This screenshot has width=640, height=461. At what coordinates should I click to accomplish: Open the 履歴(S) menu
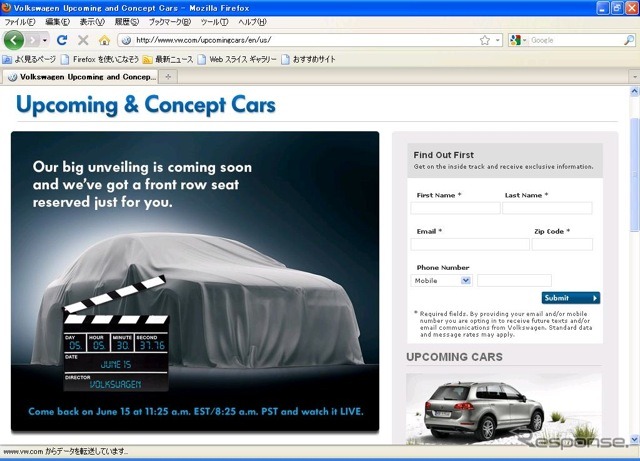[127, 22]
